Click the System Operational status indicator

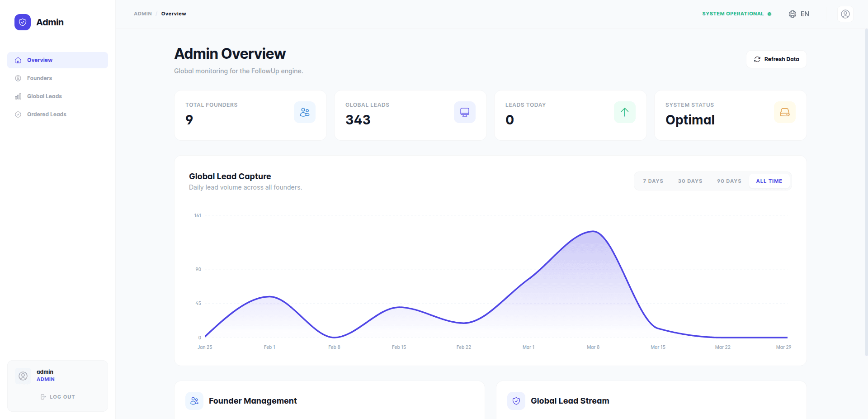(736, 14)
